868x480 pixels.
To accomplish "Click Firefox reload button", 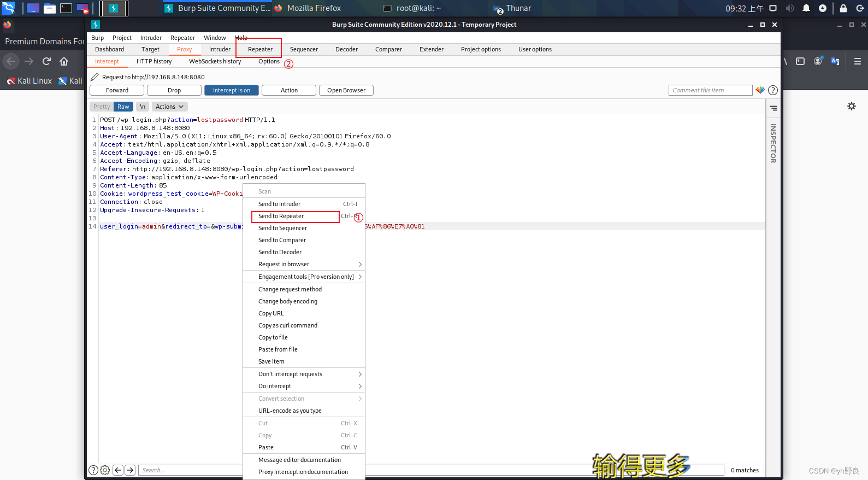I will pyautogui.click(x=46, y=61).
